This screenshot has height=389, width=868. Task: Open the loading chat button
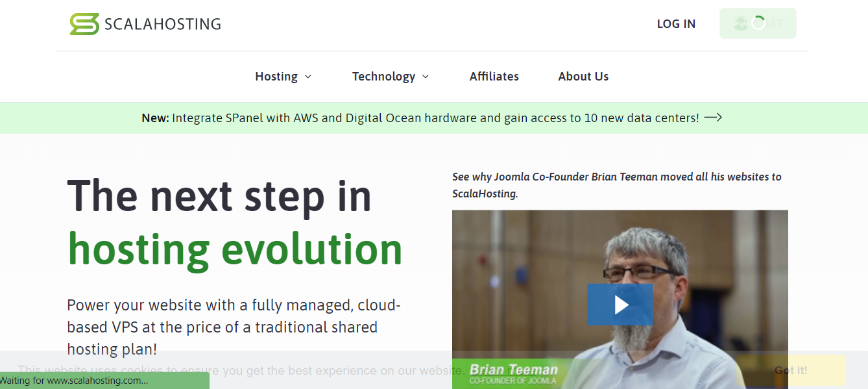[x=758, y=23]
